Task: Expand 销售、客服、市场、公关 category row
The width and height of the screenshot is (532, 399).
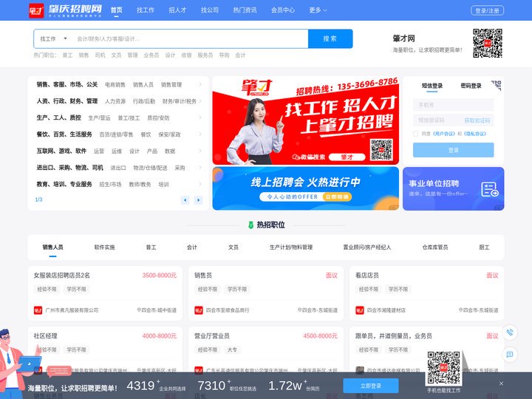Action: (200, 85)
